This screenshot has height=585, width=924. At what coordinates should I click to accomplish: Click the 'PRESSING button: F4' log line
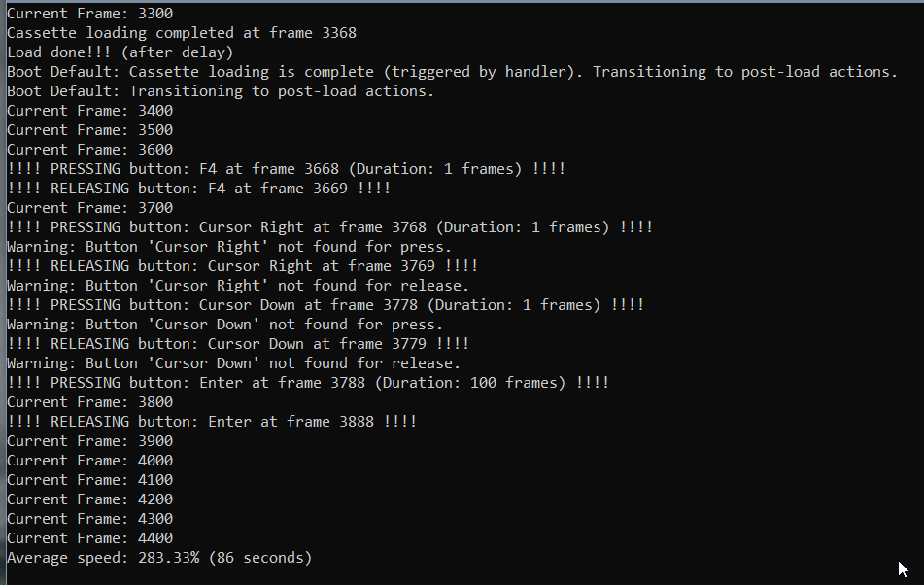(286, 169)
